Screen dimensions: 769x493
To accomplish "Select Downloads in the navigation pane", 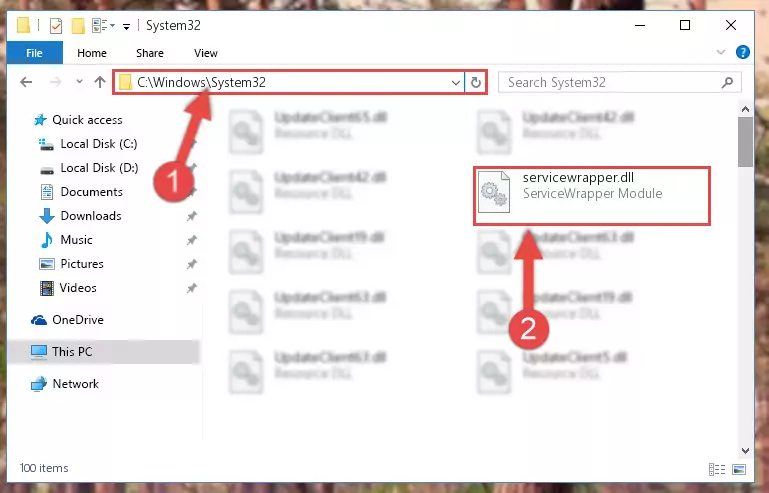I will (x=91, y=216).
